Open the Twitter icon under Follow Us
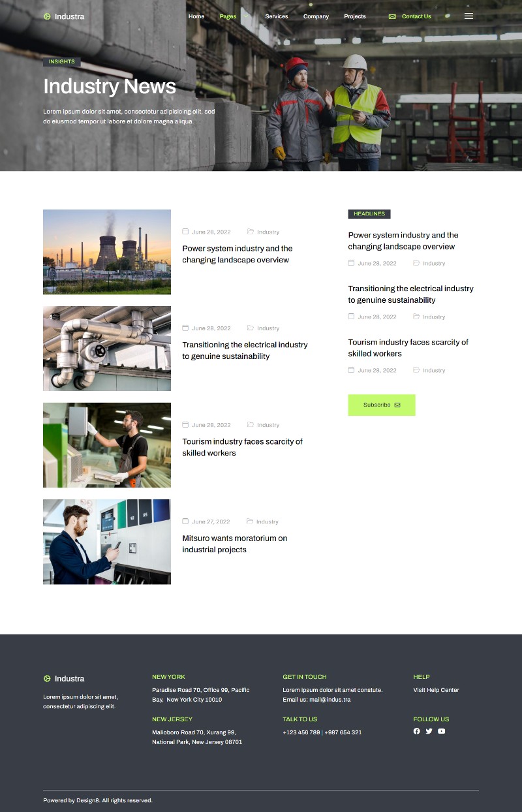 (x=429, y=731)
